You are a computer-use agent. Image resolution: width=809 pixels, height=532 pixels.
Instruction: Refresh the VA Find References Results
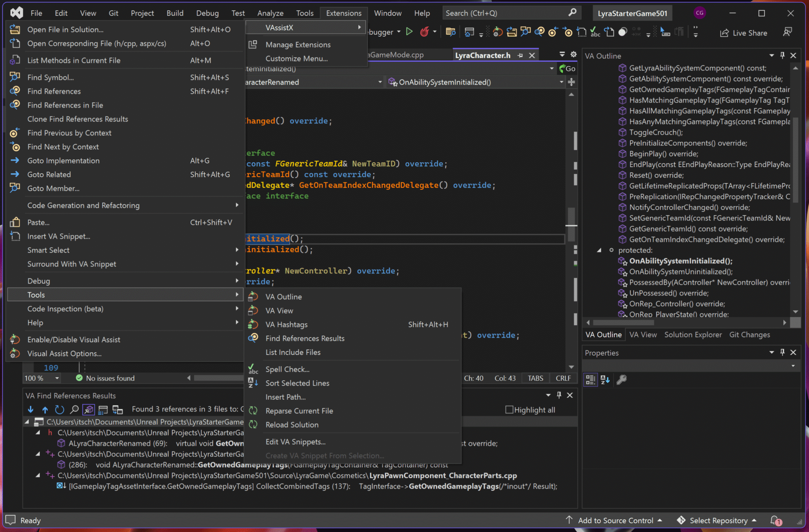(60, 409)
